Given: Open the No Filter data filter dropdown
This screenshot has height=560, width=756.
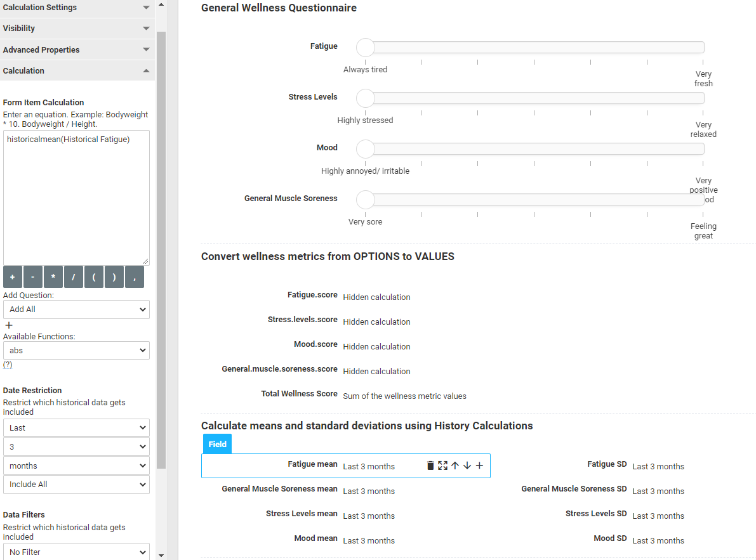Looking at the screenshot, I should tap(76, 552).
